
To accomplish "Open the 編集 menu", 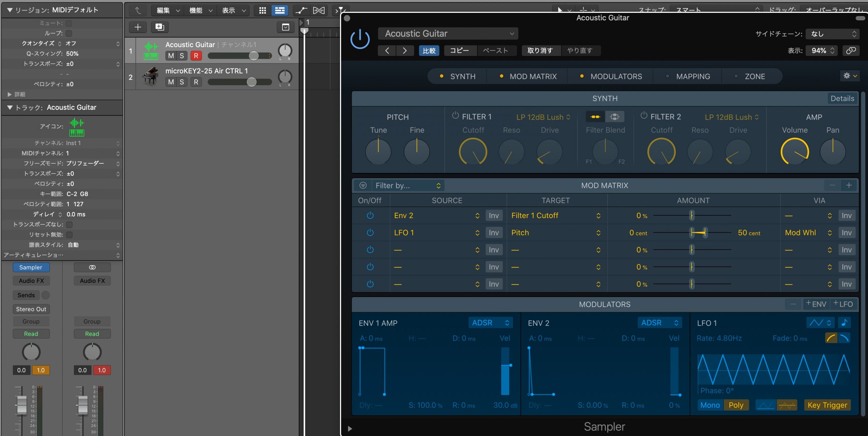I will (167, 11).
